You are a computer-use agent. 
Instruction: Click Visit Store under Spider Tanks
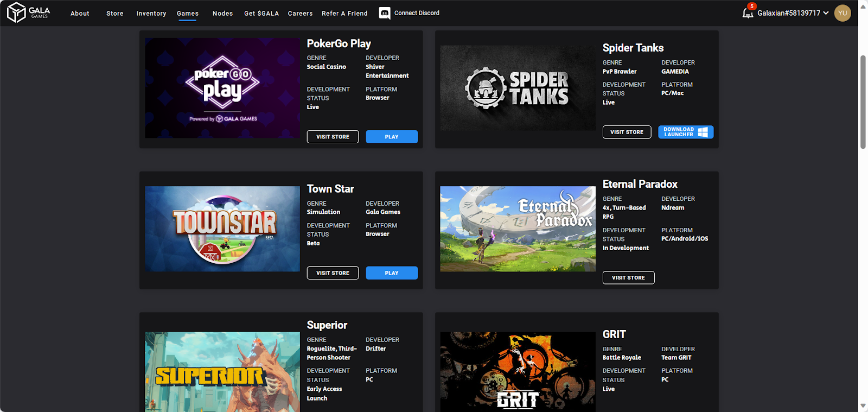627,132
